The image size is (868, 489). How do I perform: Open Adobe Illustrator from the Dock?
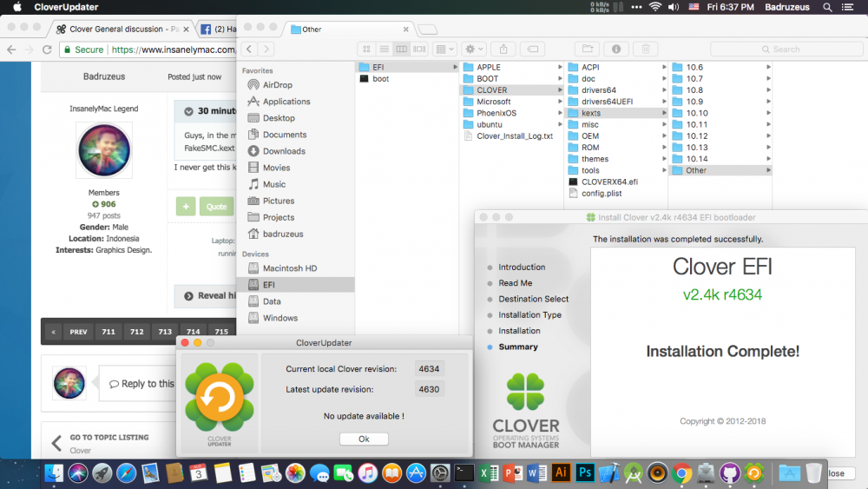[x=561, y=472]
